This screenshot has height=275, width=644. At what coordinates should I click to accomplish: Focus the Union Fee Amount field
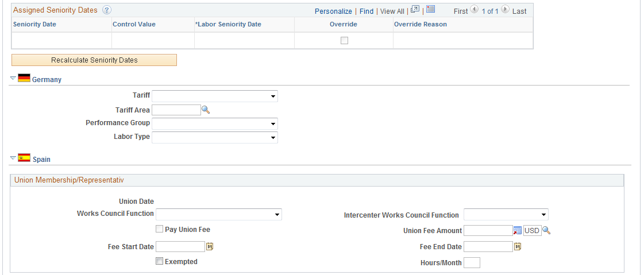tap(488, 231)
